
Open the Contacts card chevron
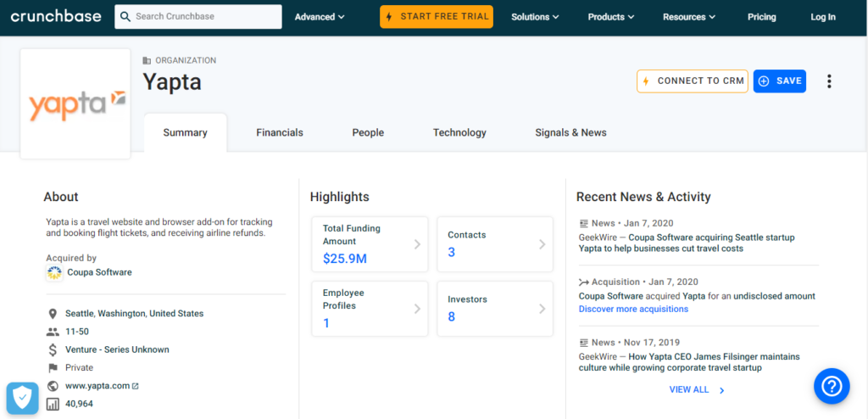(x=542, y=244)
